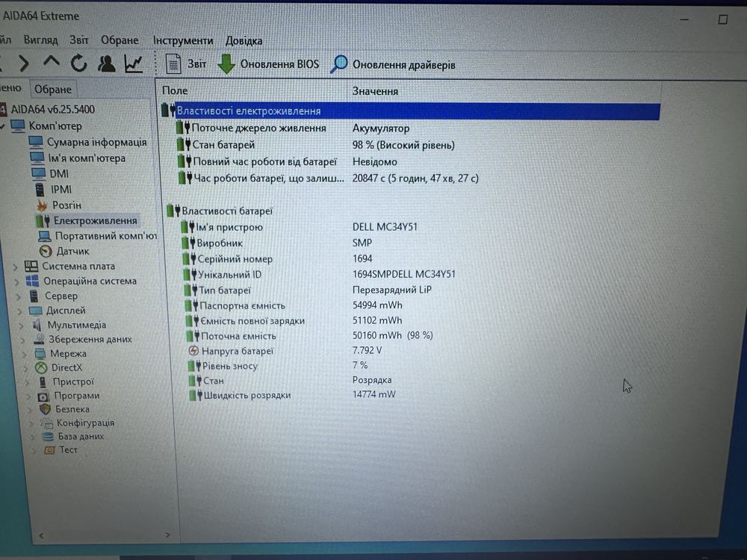Open the Обране menu in menu bar
Screen dimensions: 747x560
point(120,40)
